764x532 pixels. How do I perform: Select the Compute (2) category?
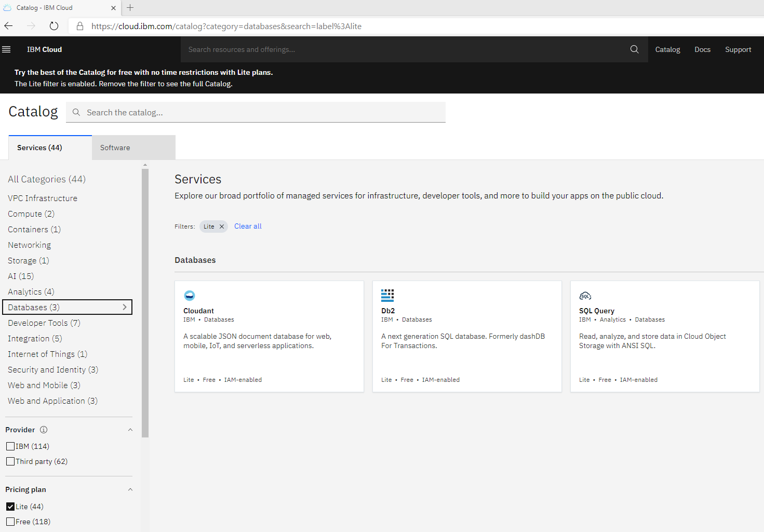(31, 214)
